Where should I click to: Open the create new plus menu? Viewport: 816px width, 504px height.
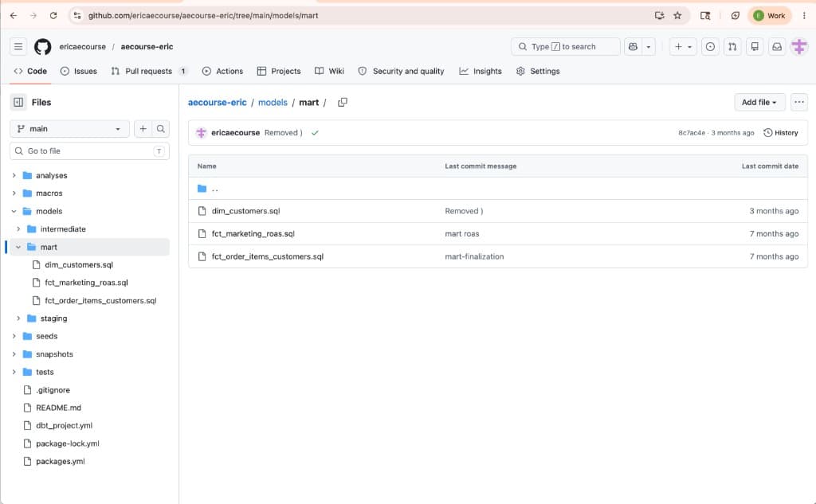tap(683, 47)
